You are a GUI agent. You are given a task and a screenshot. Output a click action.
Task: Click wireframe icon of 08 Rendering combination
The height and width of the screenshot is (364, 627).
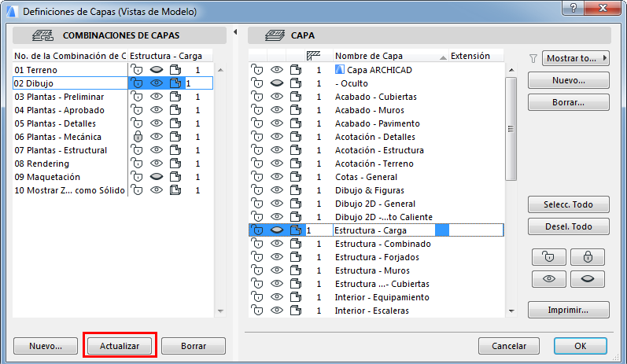click(175, 164)
